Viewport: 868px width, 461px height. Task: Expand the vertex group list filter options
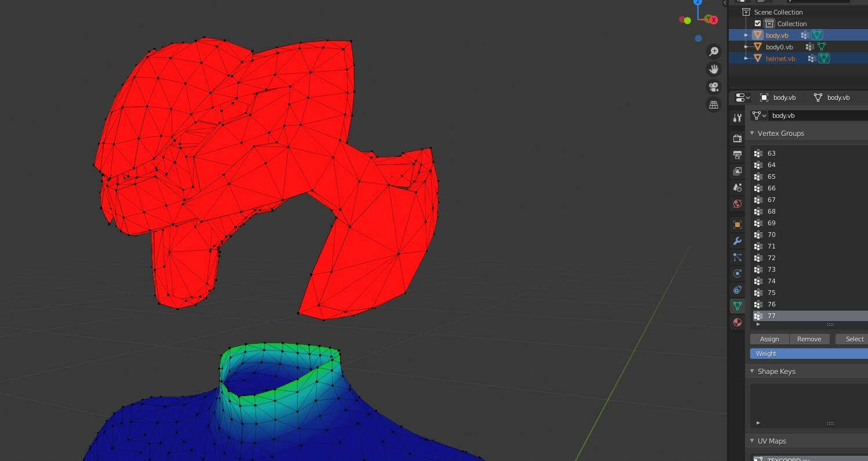(758, 324)
